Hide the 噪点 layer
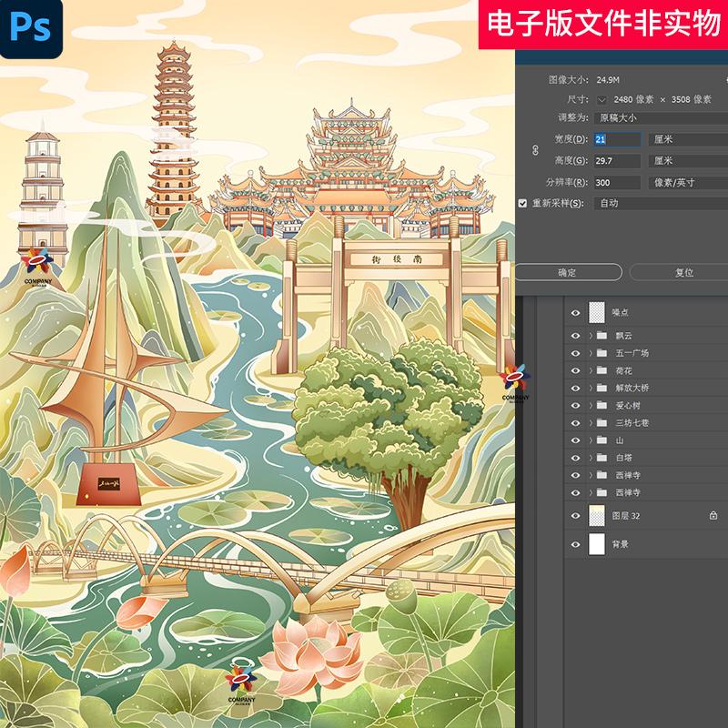The width and height of the screenshot is (728, 728). (x=575, y=313)
